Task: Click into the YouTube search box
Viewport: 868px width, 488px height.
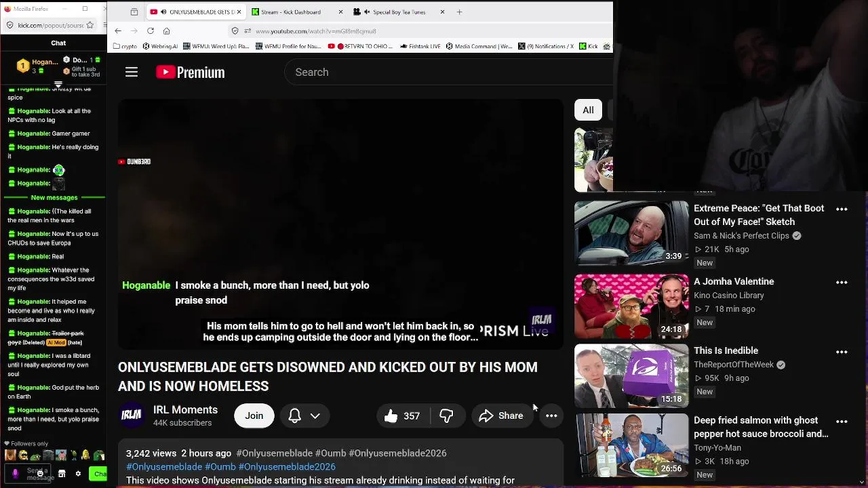Action: [448, 73]
